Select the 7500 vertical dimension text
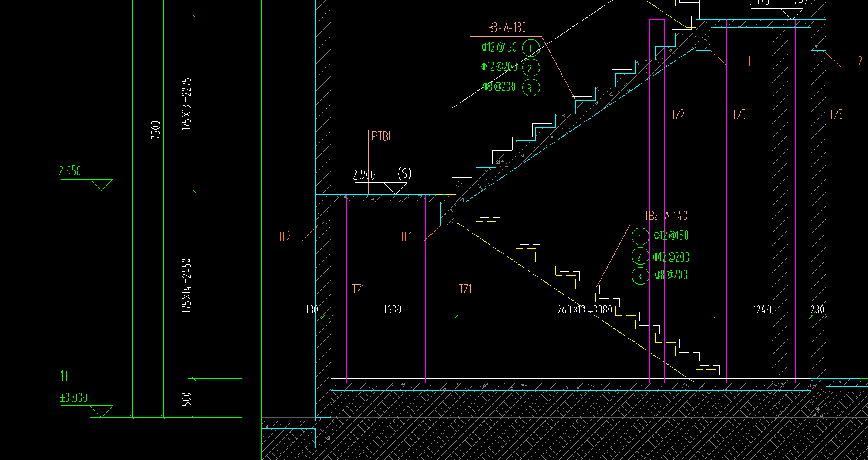This screenshot has height=460, width=868. click(155, 130)
